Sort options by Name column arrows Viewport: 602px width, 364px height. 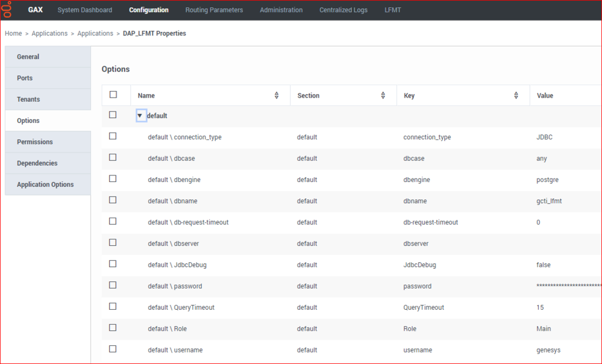277,96
